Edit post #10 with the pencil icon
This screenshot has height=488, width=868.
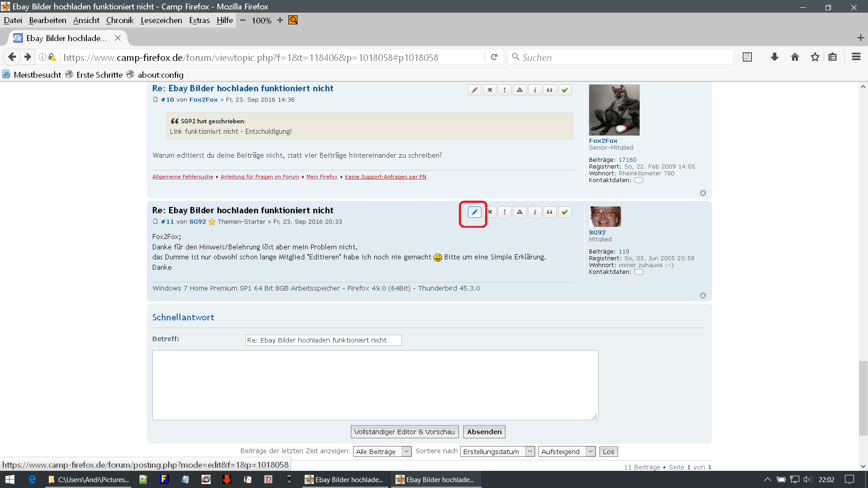474,90
